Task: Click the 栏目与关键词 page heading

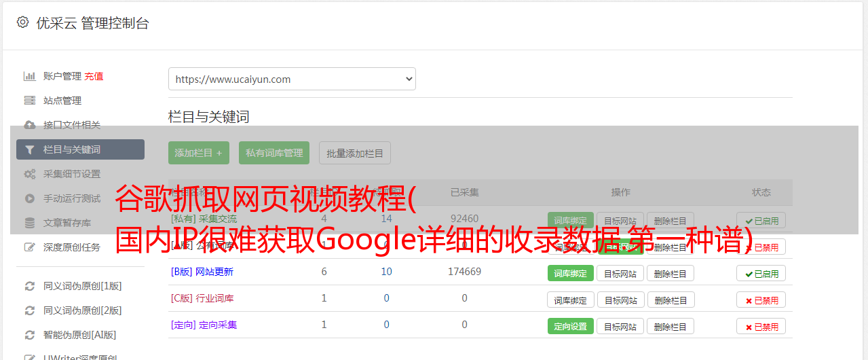Action: (209, 117)
